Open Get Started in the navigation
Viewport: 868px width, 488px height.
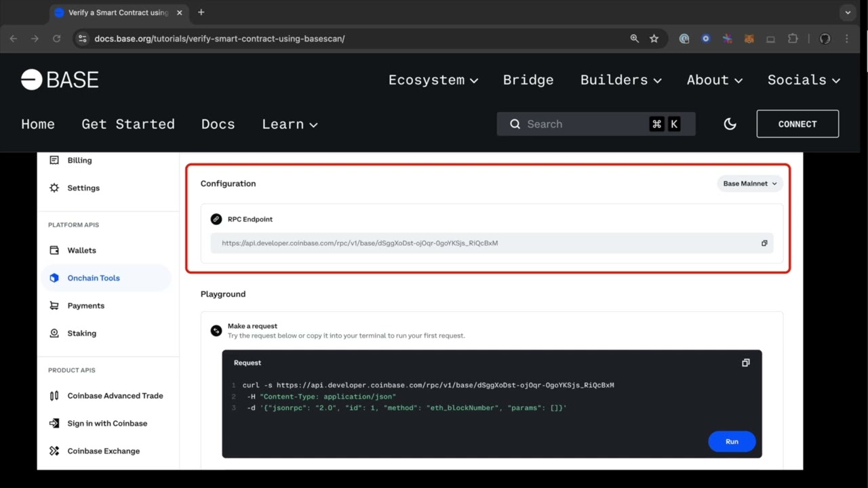point(128,124)
